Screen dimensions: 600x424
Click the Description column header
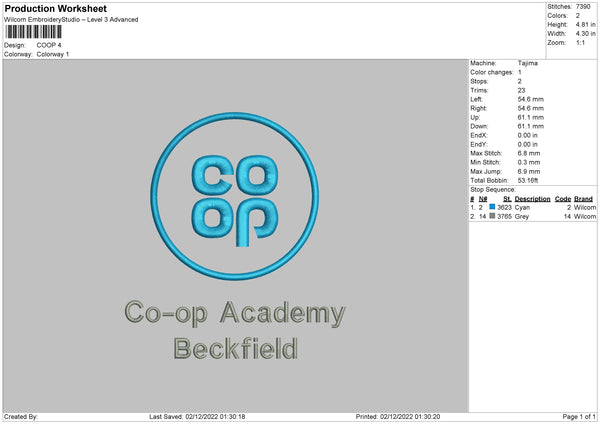pyautogui.click(x=532, y=199)
